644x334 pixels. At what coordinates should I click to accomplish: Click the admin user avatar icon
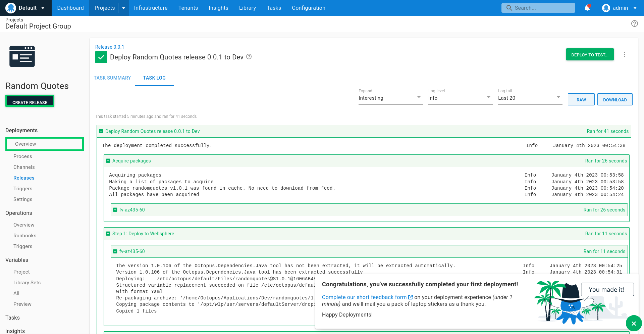tap(606, 8)
